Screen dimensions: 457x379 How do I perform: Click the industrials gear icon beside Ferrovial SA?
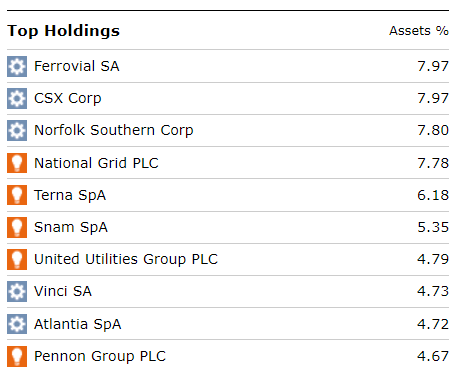coord(17,66)
